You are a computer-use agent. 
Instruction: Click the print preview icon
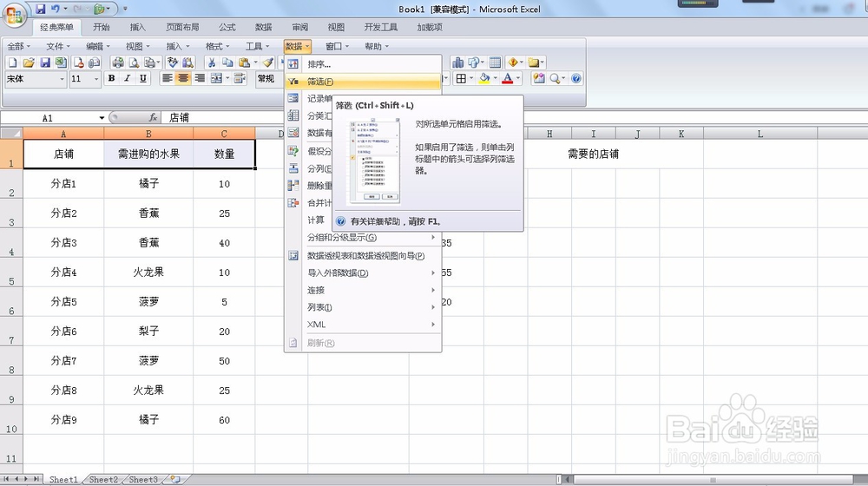134,62
